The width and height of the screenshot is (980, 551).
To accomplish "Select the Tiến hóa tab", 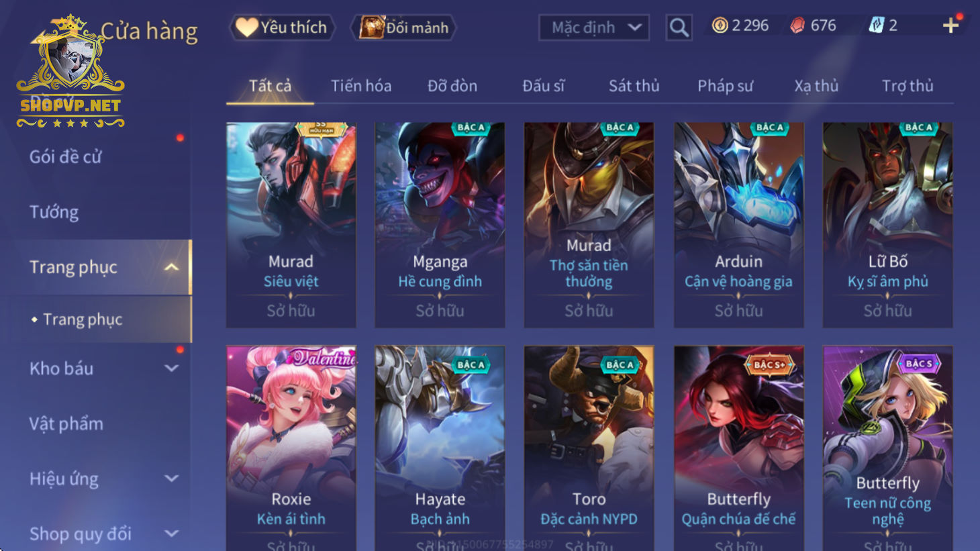I will coord(361,86).
